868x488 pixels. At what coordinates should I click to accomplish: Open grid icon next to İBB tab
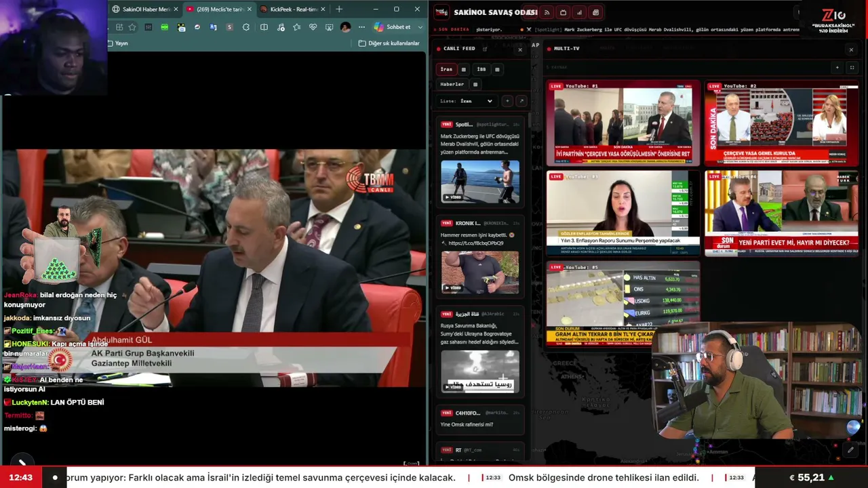pos(497,69)
